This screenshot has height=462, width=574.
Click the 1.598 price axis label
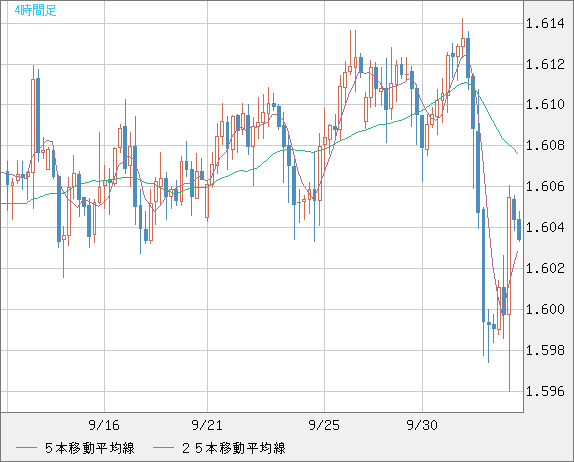pyautogui.click(x=545, y=351)
